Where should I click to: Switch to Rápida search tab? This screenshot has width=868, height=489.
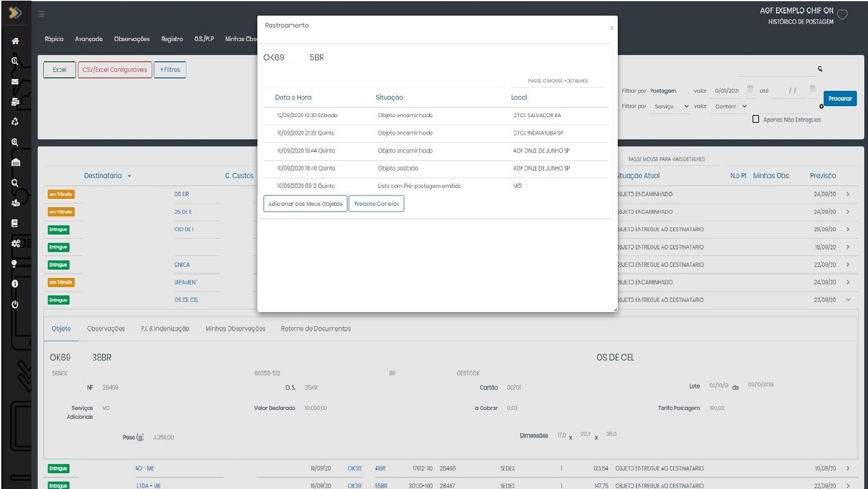pos(54,39)
